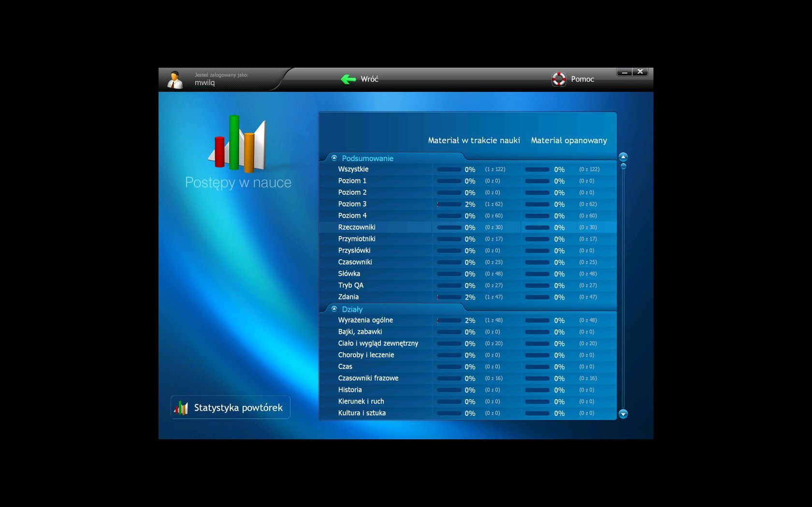Select the Poziom 3 row
The width and height of the screenshot is (812, 507).
(467, 204)
